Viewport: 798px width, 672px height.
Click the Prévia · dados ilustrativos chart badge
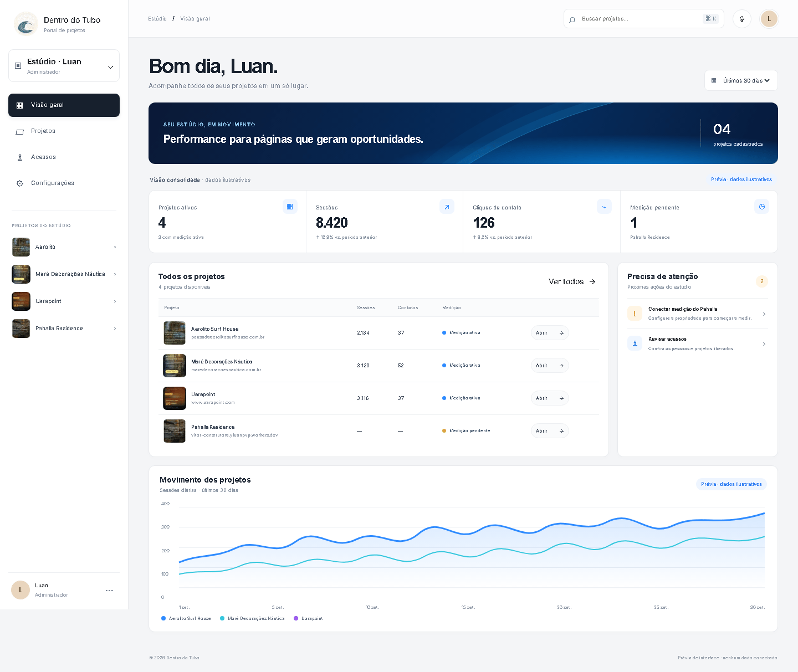coord(731,484)
